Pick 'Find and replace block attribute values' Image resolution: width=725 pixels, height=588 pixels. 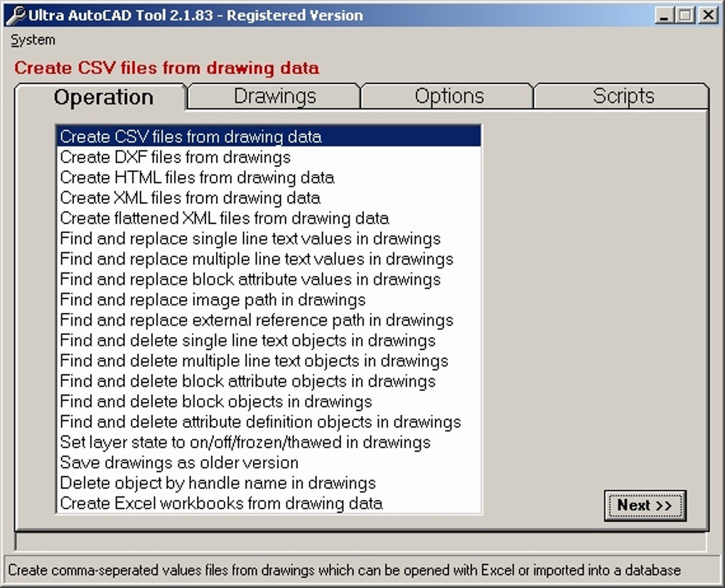click(x=269, y=279)
